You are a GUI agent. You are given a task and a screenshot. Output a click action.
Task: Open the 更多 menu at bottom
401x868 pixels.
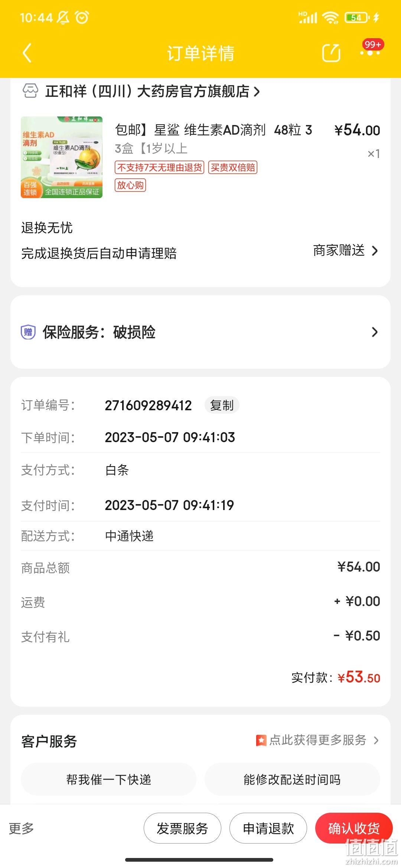pos(21,828)
